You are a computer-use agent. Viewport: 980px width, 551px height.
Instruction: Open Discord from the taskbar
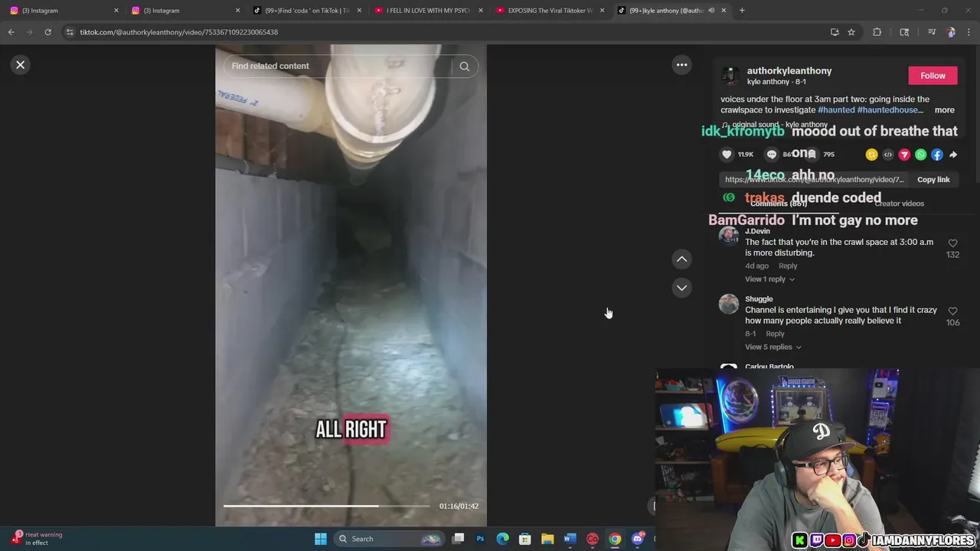(x=638, y=539)
